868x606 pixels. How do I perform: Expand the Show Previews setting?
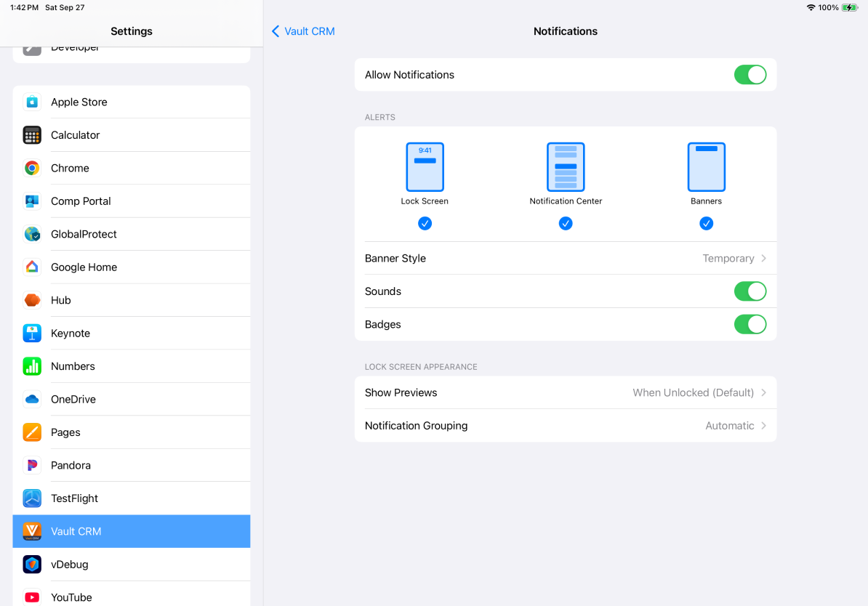click(x=565, y=392)
